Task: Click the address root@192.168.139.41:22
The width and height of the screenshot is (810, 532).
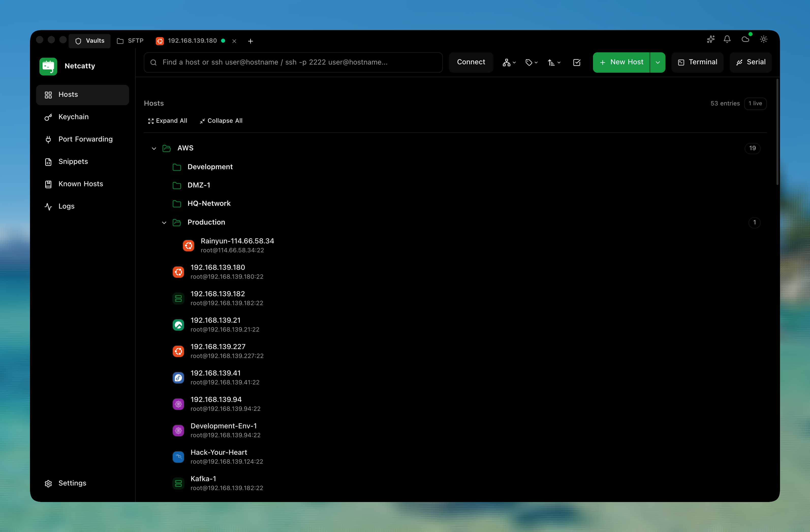Action: pos(225,382)
